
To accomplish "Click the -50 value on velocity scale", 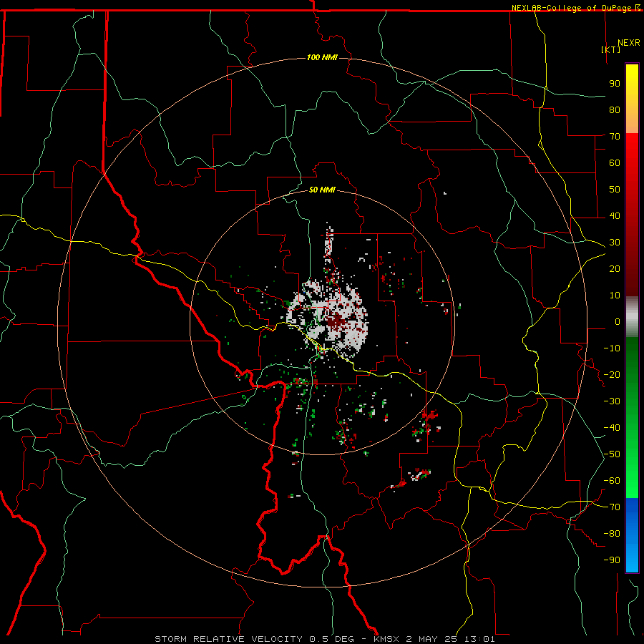I will tap(612, 454).
